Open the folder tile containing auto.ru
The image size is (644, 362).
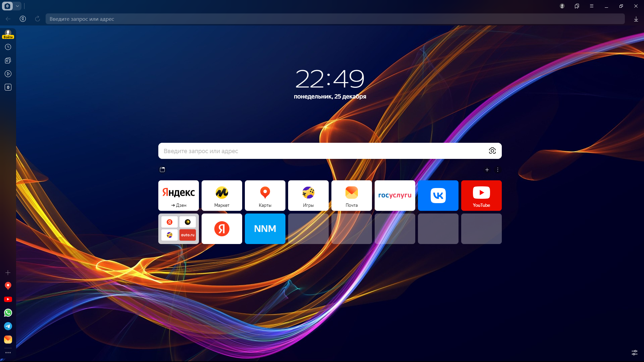pyautogui.click(x=178, y=229)
